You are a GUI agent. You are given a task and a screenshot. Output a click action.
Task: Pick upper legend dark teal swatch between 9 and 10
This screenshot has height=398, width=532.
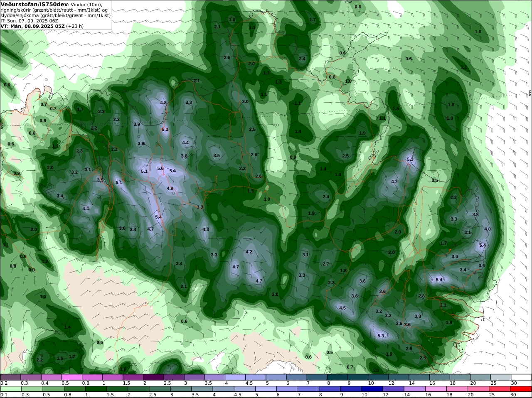coord(357,377)
